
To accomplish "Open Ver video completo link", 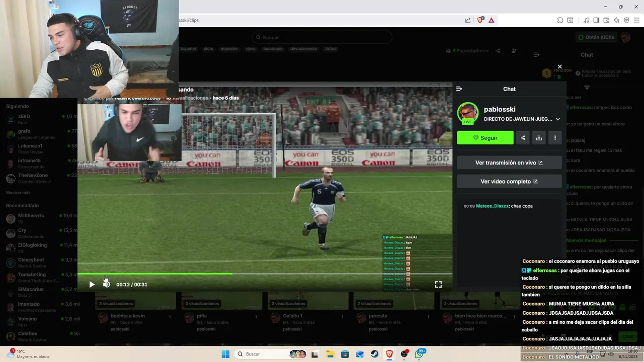I will pos(509,182).
